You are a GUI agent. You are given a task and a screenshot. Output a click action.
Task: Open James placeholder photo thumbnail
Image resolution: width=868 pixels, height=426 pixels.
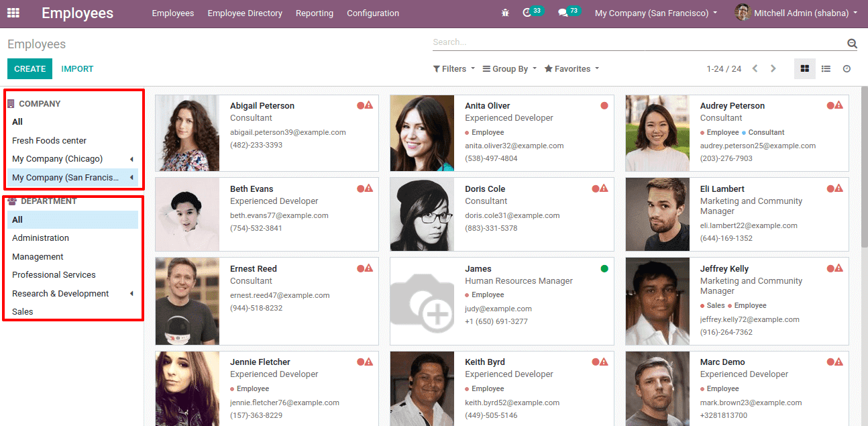(x=422, y=301)
